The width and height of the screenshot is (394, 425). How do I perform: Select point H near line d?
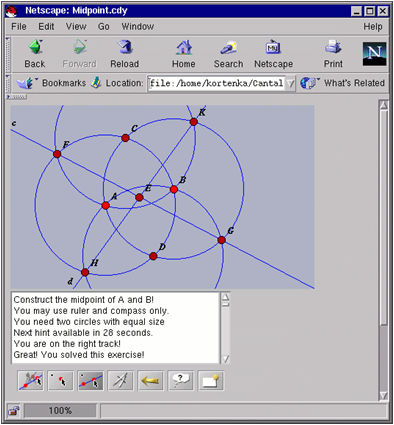(x=85, y=272)
